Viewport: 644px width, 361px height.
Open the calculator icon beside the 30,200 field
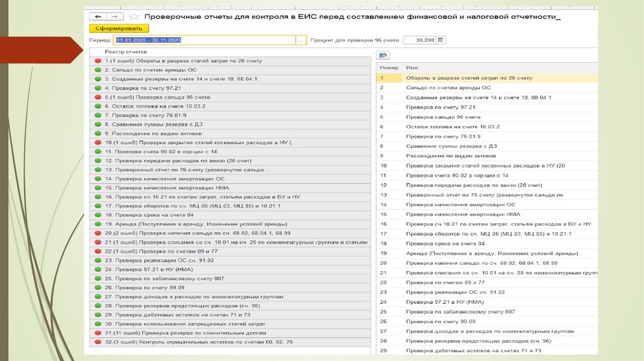(441, 40)
